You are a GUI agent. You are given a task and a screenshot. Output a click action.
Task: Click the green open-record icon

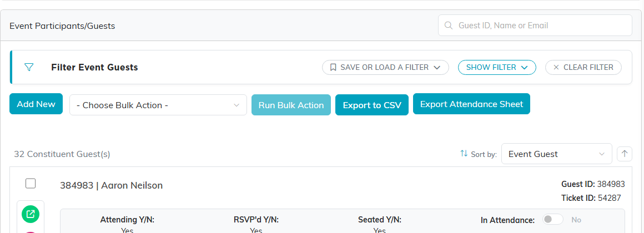31,214
